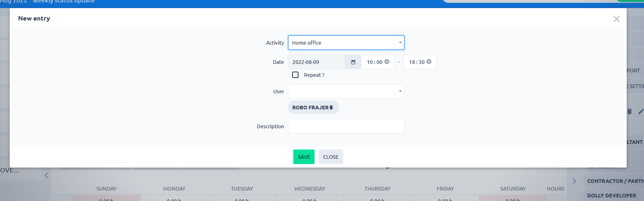644x201 pixels.
Task: Click right chevron beside the user list
Action: coord(574,181)
